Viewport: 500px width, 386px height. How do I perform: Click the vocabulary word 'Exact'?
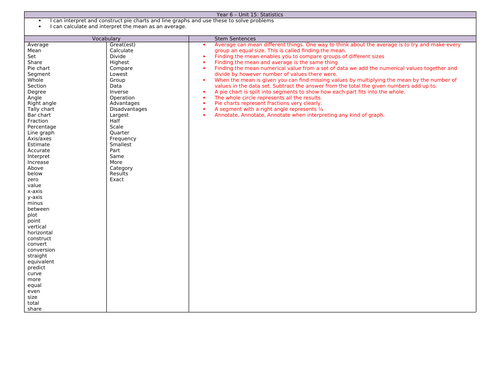[117, 180]
